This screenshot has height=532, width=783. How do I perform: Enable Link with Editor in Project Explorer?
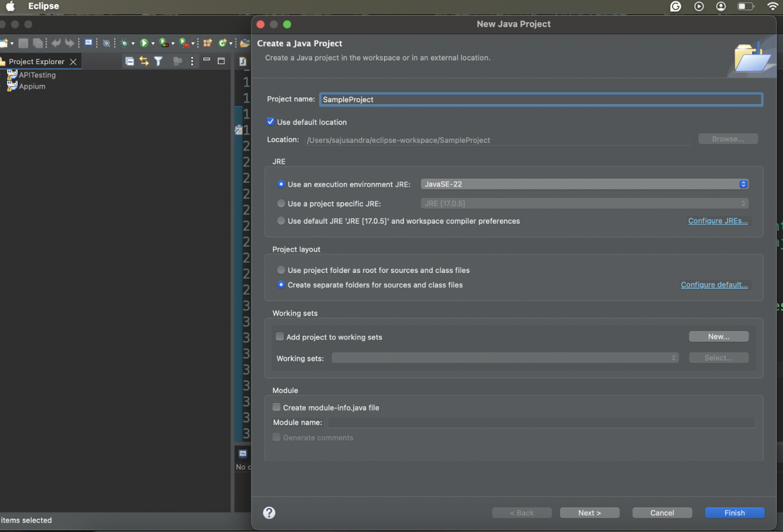point(145,61)
